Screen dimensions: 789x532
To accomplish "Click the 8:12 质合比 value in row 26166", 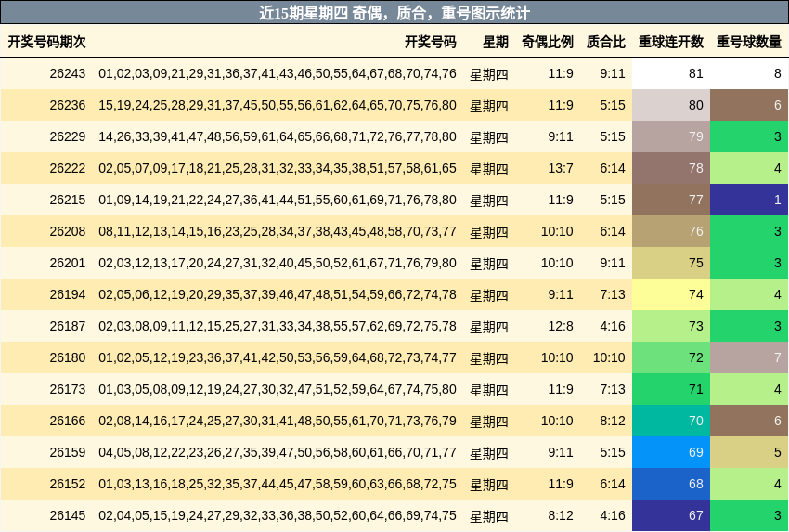I will click(613, 421).
